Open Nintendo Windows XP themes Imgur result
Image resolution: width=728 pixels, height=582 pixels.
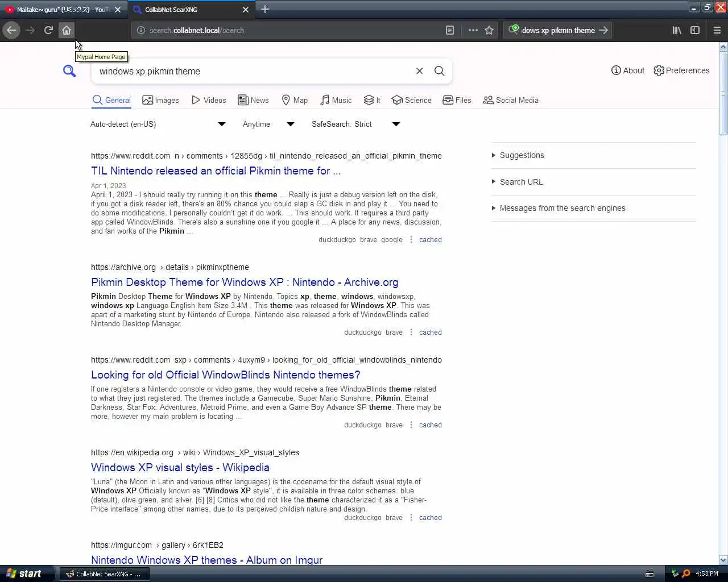[206, 560]
